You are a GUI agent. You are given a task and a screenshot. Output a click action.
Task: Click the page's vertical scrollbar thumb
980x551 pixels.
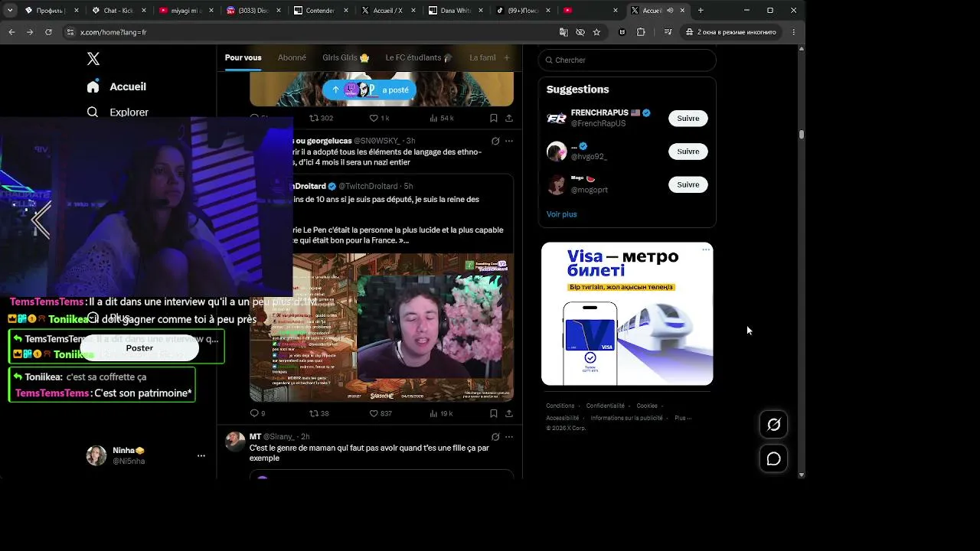coord(802,135)
